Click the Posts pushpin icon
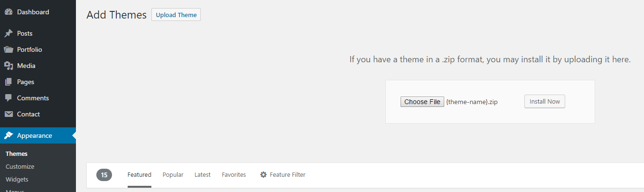644x192 pixels. pos(9,33)
